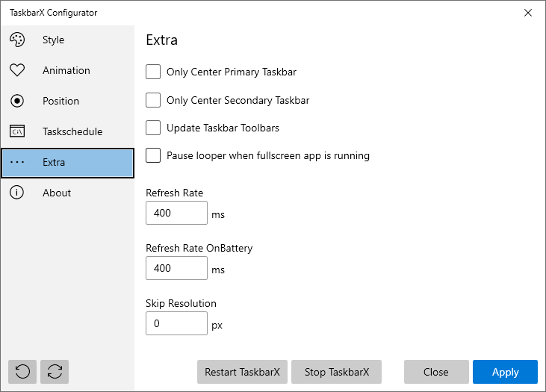Click the Restart TaskbarX button
Viewport: 546px width, 392px height.
tap(242, 372)
